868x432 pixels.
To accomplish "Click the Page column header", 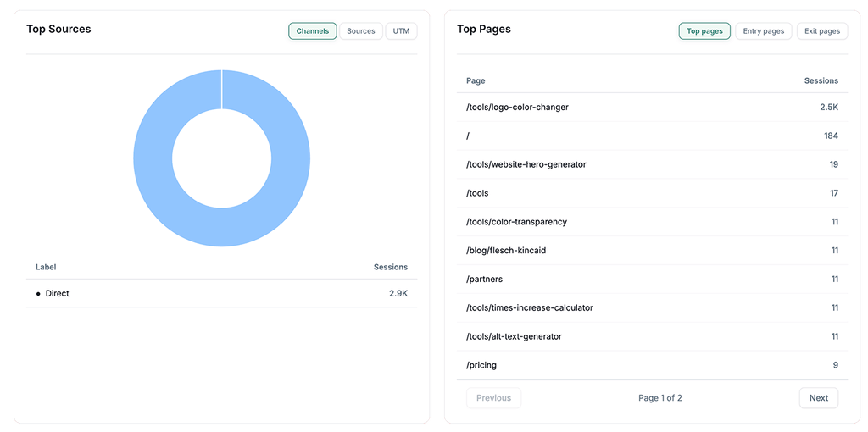I will (476, 80).
